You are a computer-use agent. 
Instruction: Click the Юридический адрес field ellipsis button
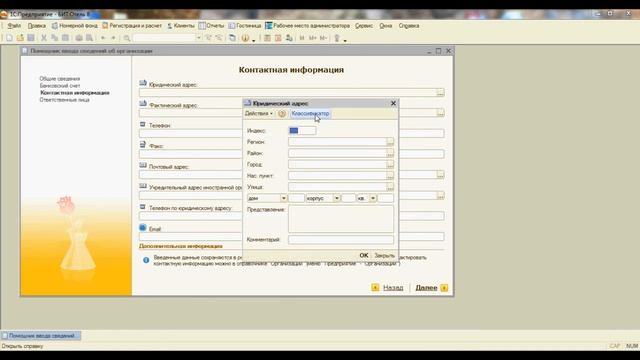click(440, 93)
